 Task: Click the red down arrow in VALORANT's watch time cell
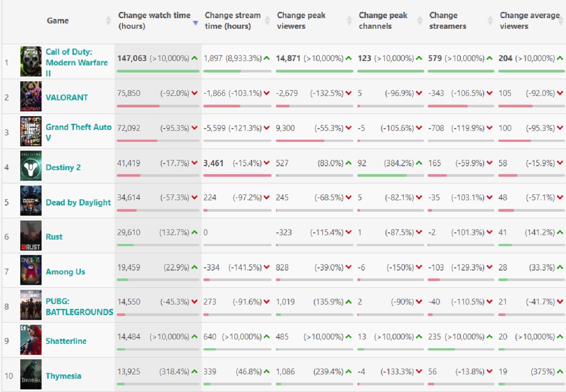[x=195, y=93]
